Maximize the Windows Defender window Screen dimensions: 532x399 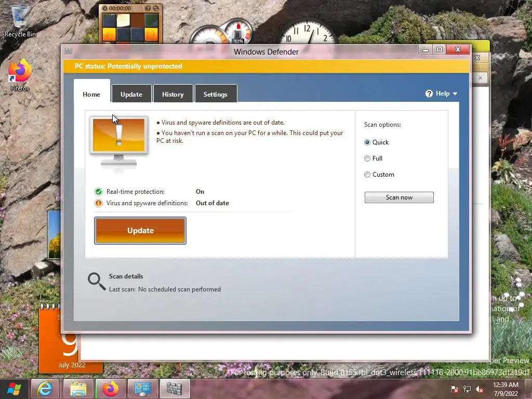440,49
